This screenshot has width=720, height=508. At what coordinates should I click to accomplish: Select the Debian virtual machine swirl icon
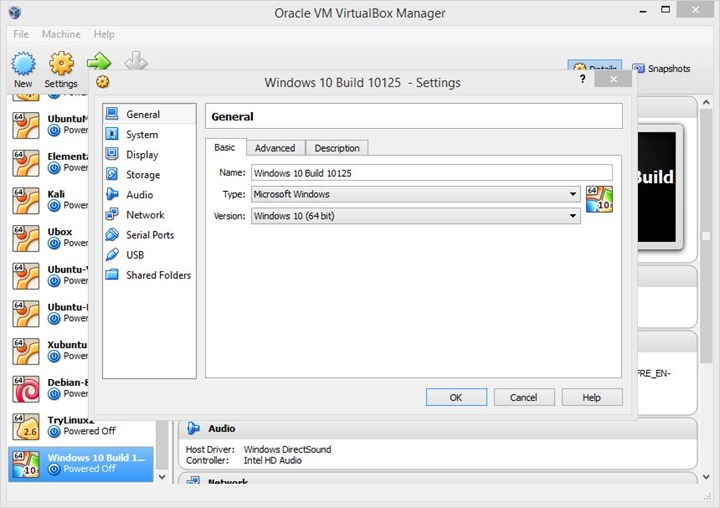26,389
